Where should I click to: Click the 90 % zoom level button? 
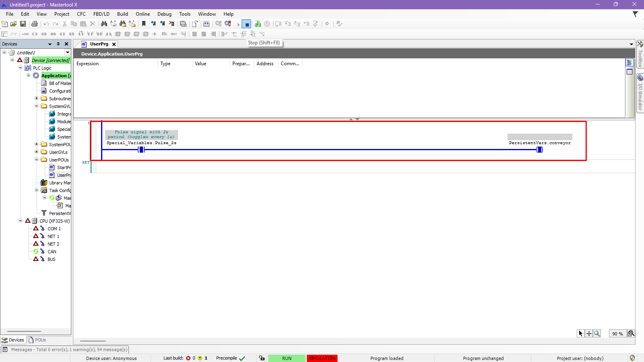pos(617,333)
